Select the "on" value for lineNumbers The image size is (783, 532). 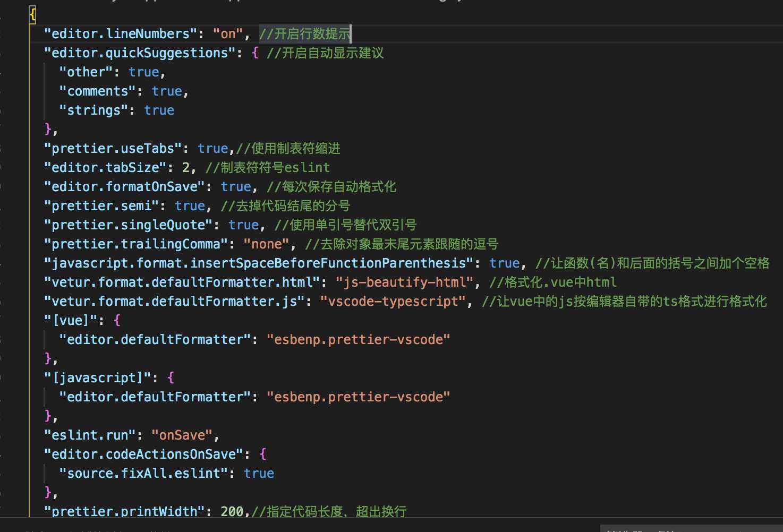click(228, 34)
